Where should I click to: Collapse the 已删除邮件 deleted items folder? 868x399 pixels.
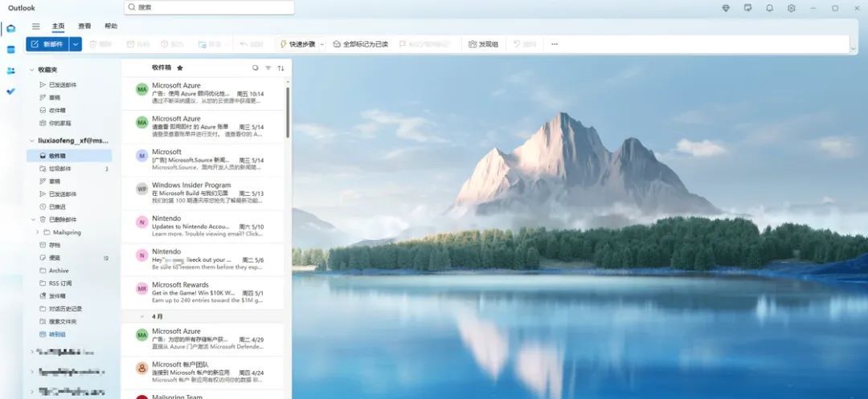pyautogui.click(x=33, y=219)
